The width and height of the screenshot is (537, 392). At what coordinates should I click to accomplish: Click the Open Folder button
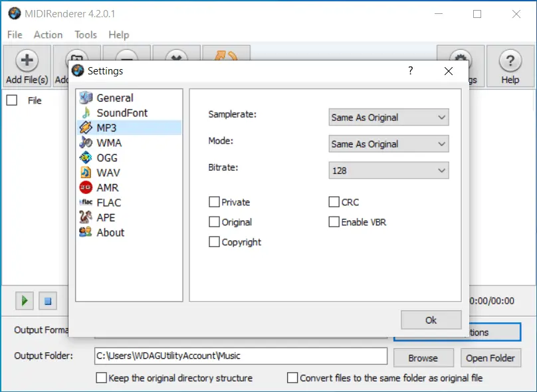pos(490,358)
